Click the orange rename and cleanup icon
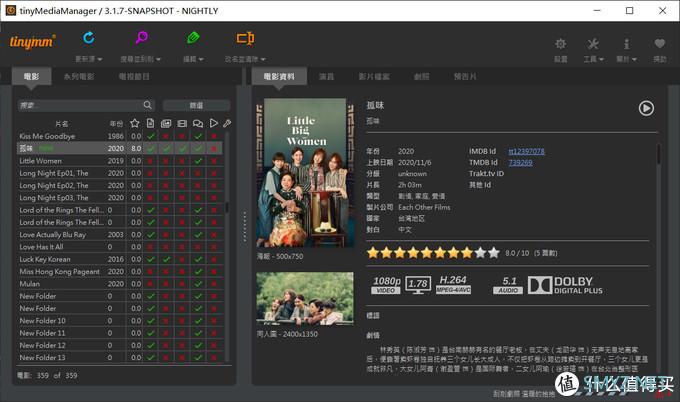This screenshot has height=402, width=680. pos(245,38)
